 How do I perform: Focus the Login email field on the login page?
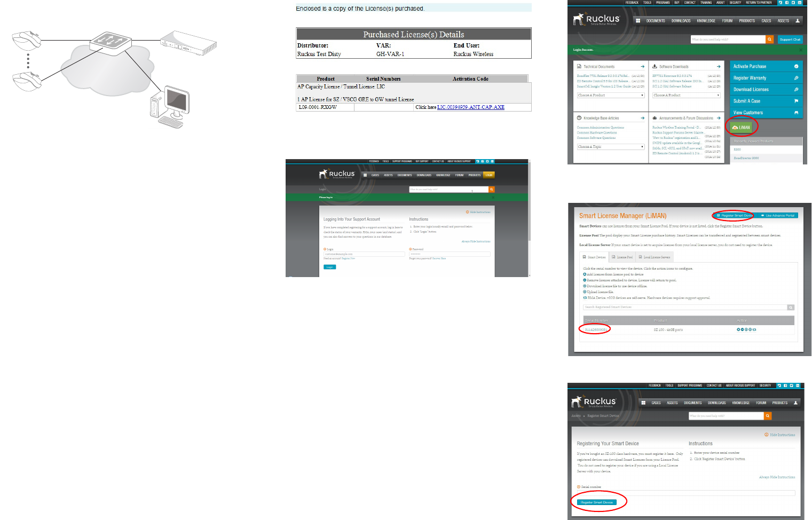pyautogui.click(x=364, y=254)
